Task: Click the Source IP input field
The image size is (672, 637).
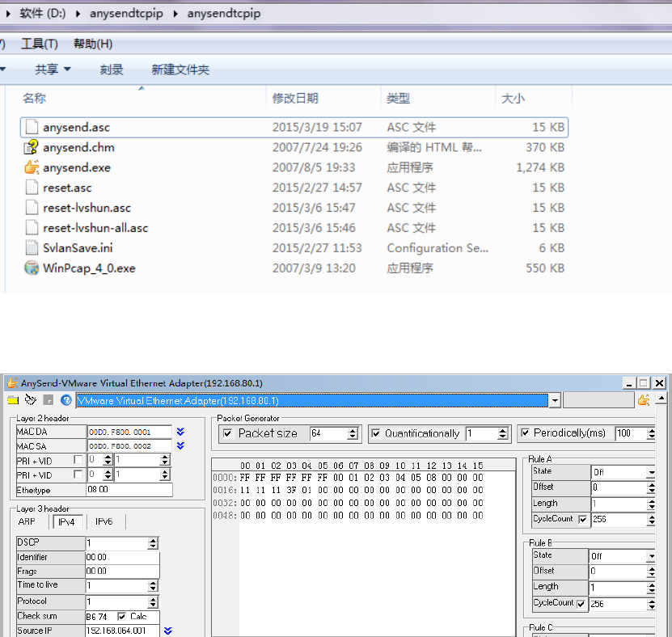Action: pyautogui.click(x=123, y=631)
